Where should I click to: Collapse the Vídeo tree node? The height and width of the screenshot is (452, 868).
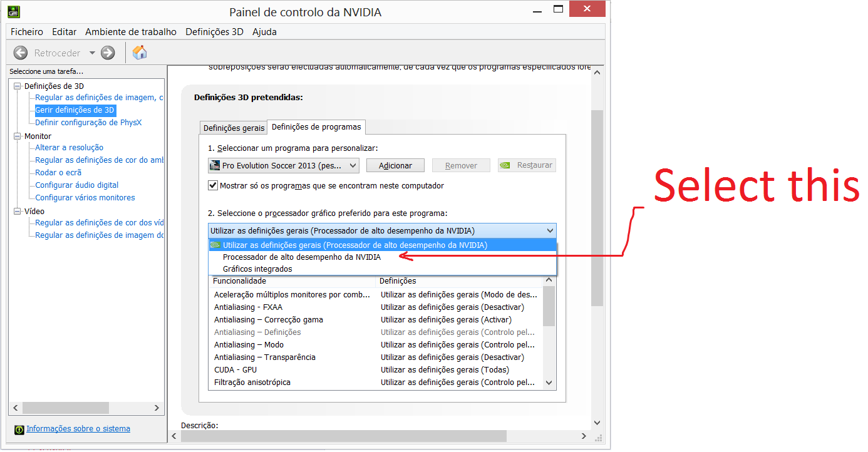tap(18, 212)
